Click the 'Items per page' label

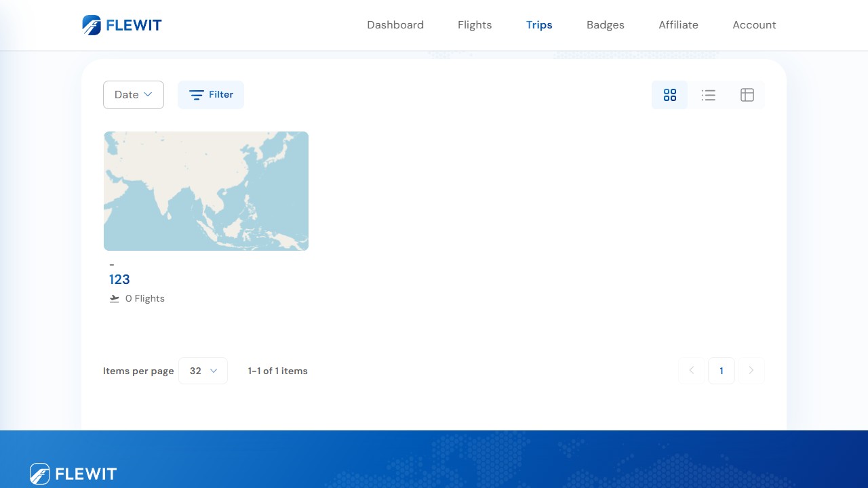[138, 371]
